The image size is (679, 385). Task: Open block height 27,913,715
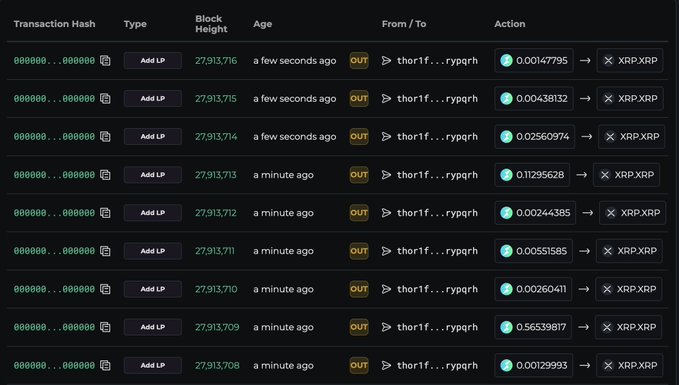pyautogui.click(x=216, y=99)
